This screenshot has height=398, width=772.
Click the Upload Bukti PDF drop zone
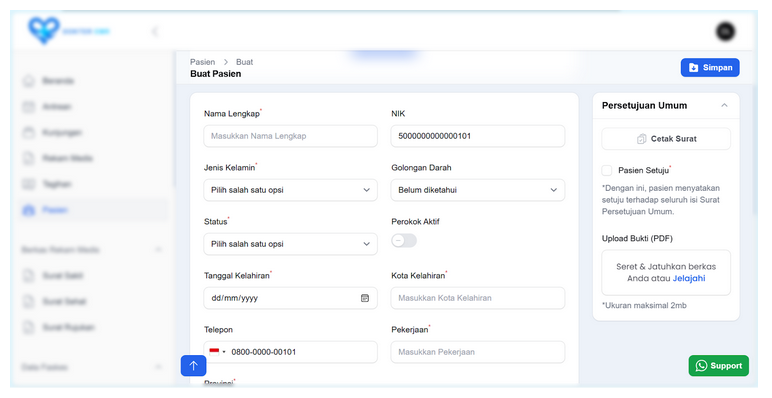coord(666,272)
